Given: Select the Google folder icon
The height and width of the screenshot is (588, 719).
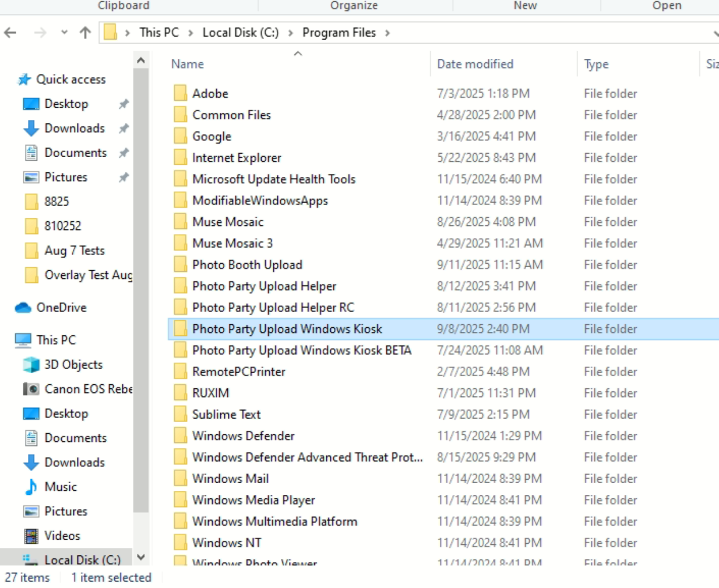Looking at the screenshot, I should (181, 136).
